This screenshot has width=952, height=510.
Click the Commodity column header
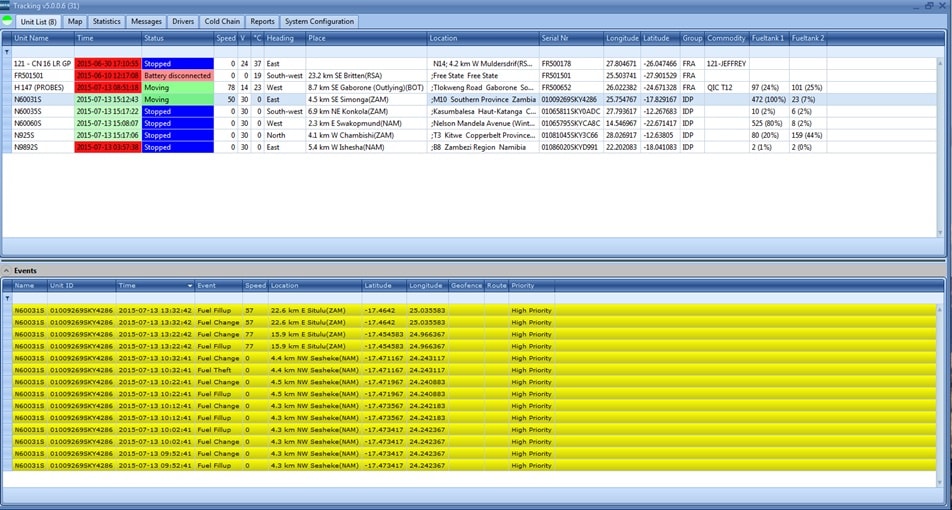click(x=727, y=38)
